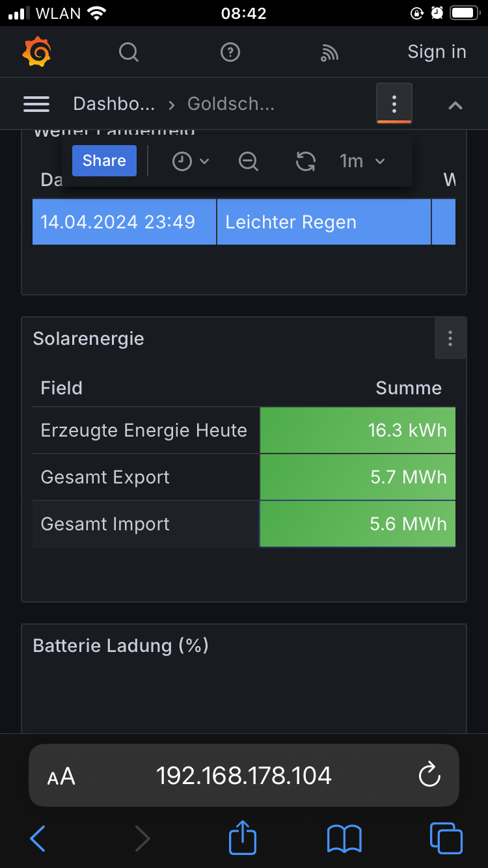Open the search magnifier icon
Image resolution: width=488 pixels, height=868 pixels.
coord(129,52)
